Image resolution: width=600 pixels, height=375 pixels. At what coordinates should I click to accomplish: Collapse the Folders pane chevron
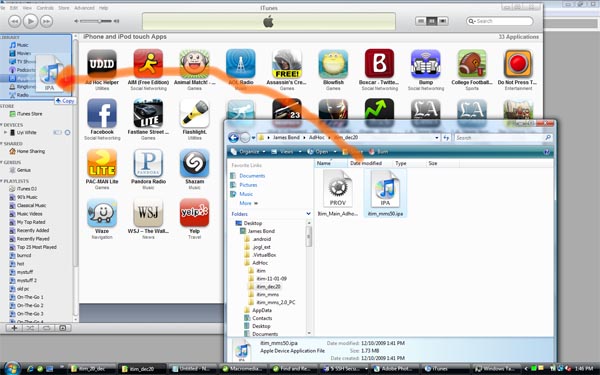point(308,214)
